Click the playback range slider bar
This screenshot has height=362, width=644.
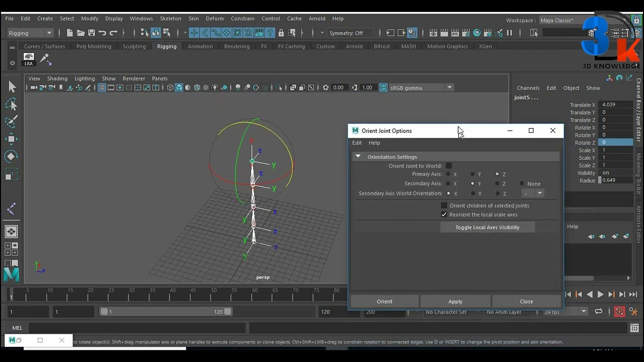166,312
